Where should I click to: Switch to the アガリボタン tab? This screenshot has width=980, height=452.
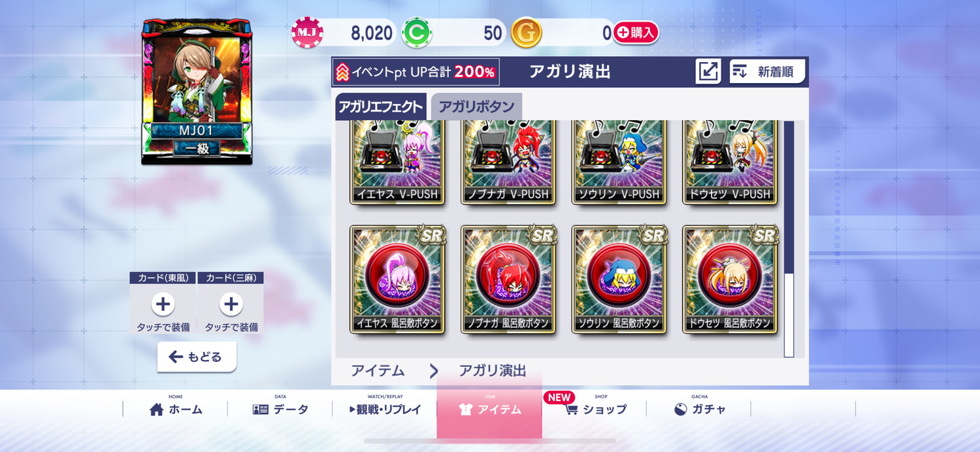click(x=476, y=107)
